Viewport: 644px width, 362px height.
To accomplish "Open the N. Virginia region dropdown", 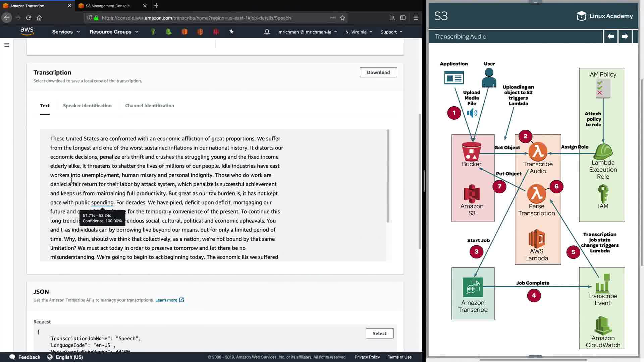I will (359, 32).
